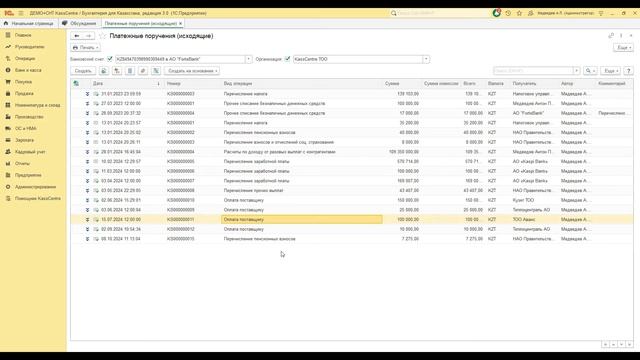Screen dimensions: 640x360
Task: Click the back arrow navigation button
Action: (77, 36)
